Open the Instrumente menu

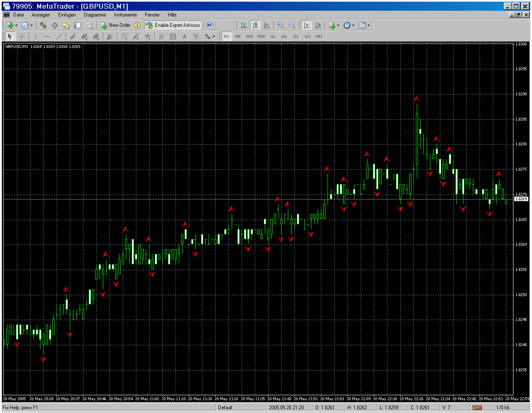[126, 15]
